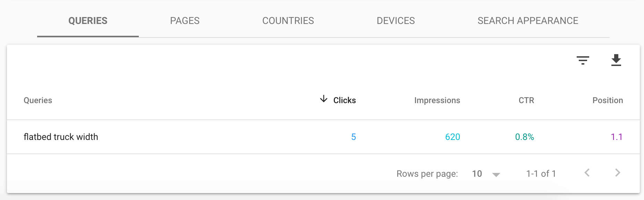Click the Queries column header
This screenshot has height=200, width=644.
(38, 100)
